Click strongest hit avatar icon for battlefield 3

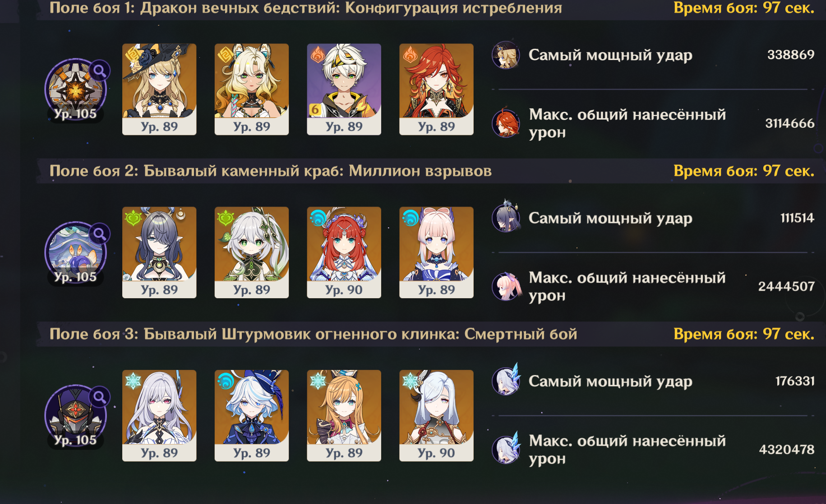click(x=506, y=381)
